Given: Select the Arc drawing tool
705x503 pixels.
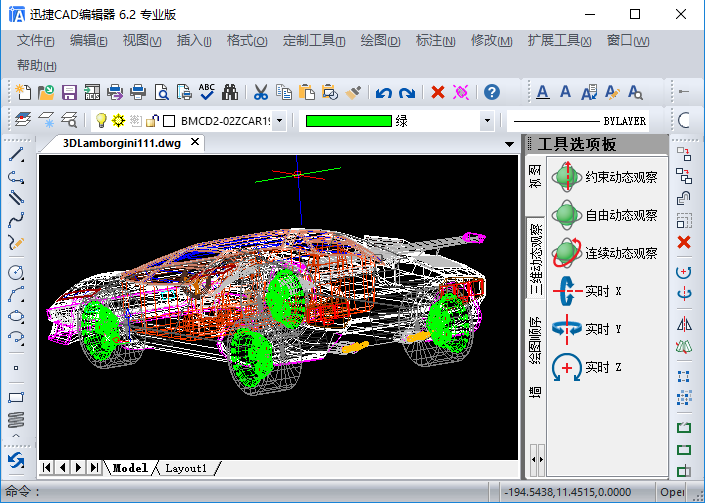Looking at the screenshot, I should [16, 294].
